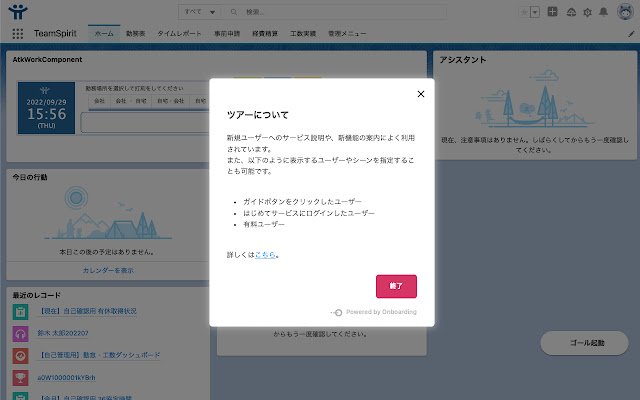Click the TeamSpirit app name
Image resolution: width=640 pixels, height=400 pixels.
[55, 33]
